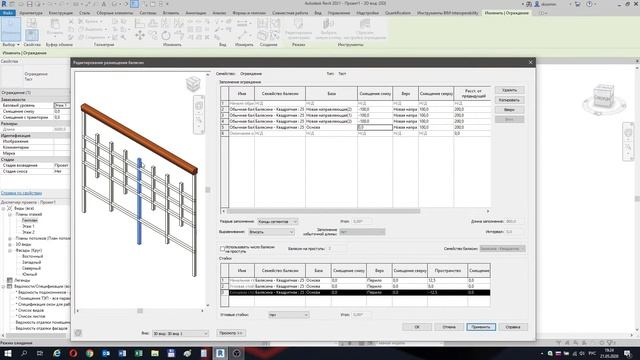Switch to the Steel ribbon tab

coord(84,13)
